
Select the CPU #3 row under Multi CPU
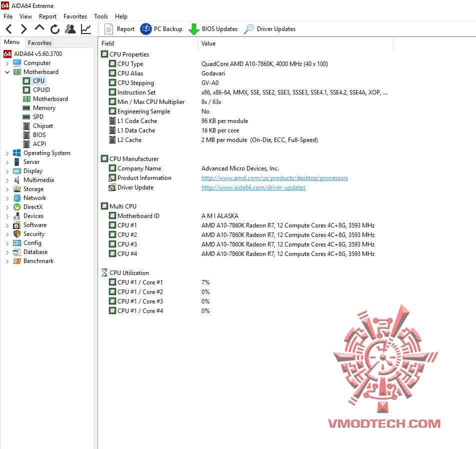[241, 244]
